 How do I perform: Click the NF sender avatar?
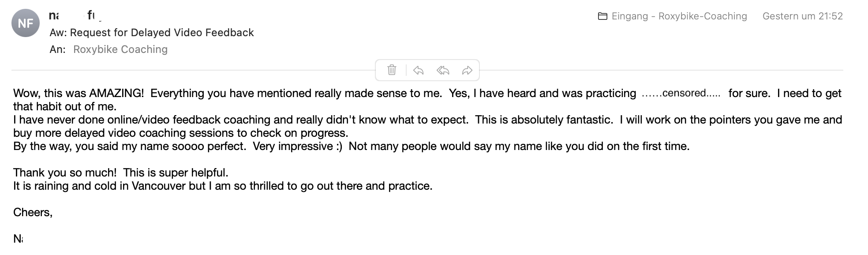(26, 23)
